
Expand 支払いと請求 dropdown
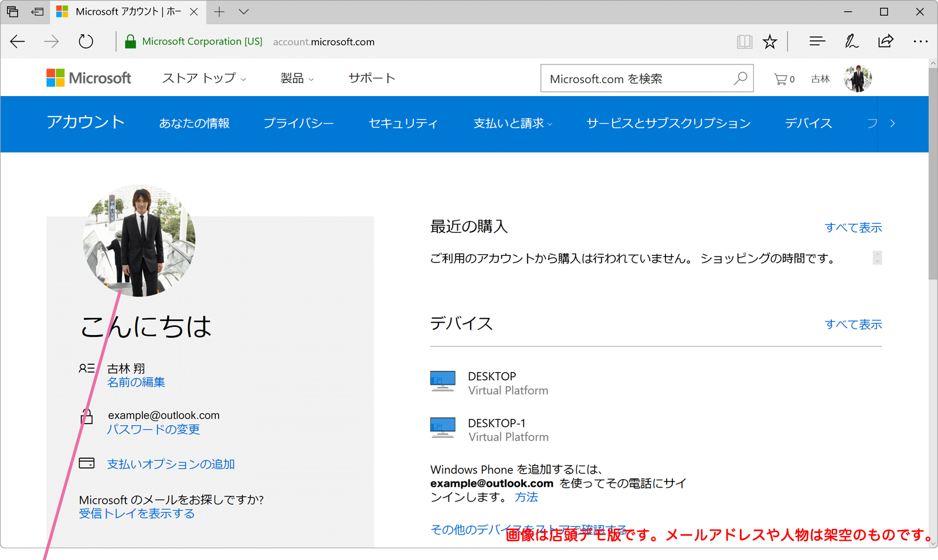pyautogui.click(x=513, y=124)
